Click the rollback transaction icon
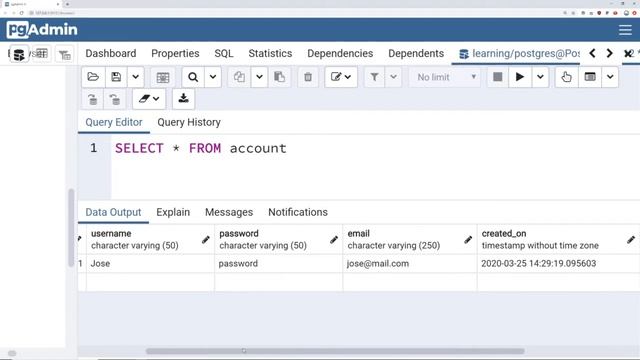Image resolution: width=640 pixels, height=360 pixels. click(115, 99)
